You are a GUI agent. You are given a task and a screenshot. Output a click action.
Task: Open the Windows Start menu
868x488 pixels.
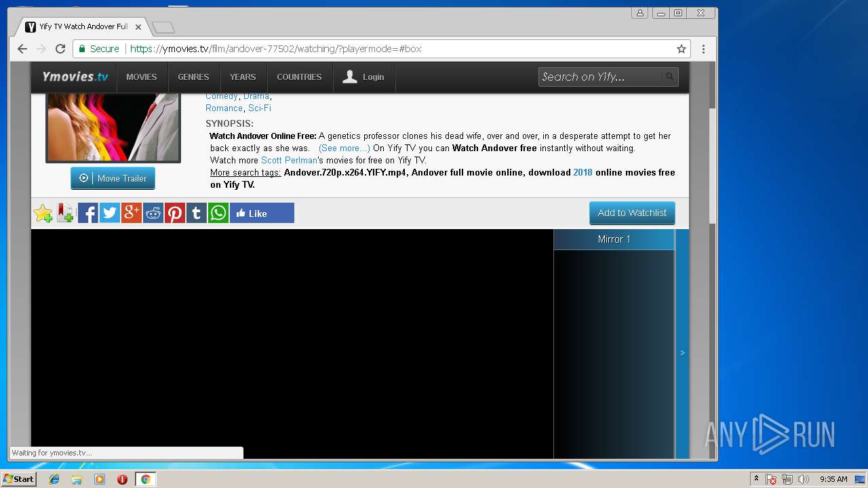tap(19, 479)
